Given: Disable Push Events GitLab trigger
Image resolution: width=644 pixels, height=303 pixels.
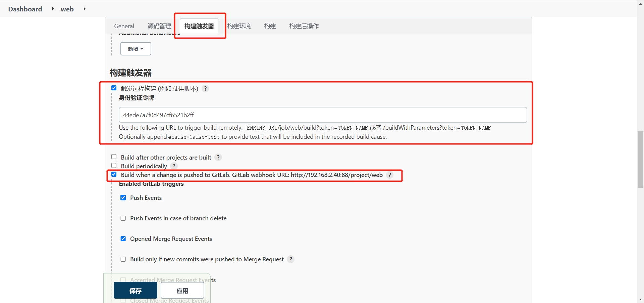Looking at the screenshot, I should (123, 198).
